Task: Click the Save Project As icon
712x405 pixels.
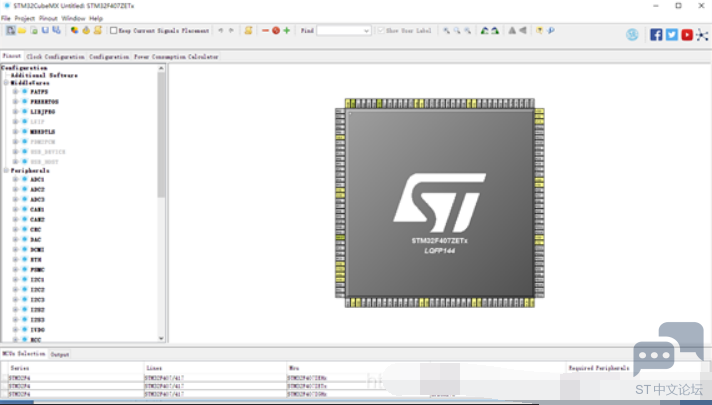Action: (56, 30)
